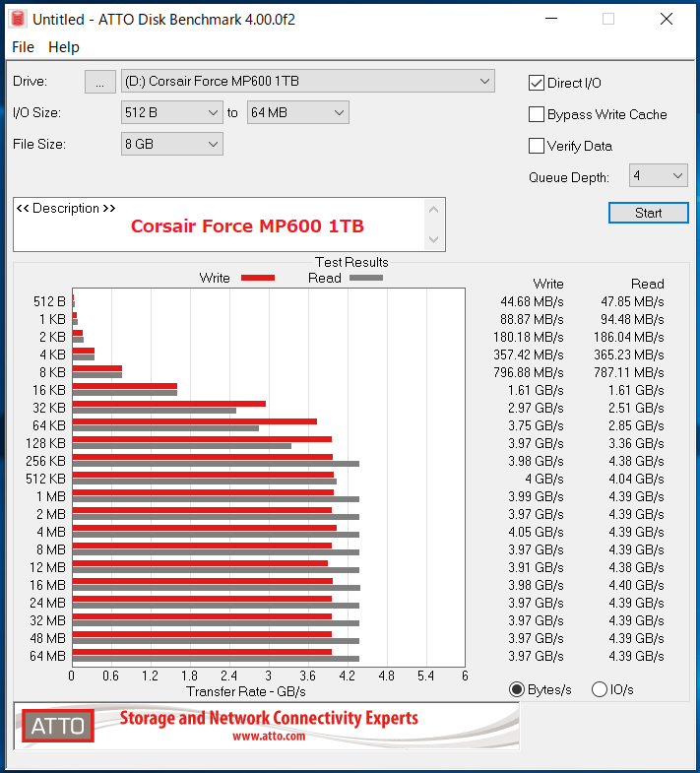Click the 4.40 GB/s read value
The image size is (700, 773).
636,585
